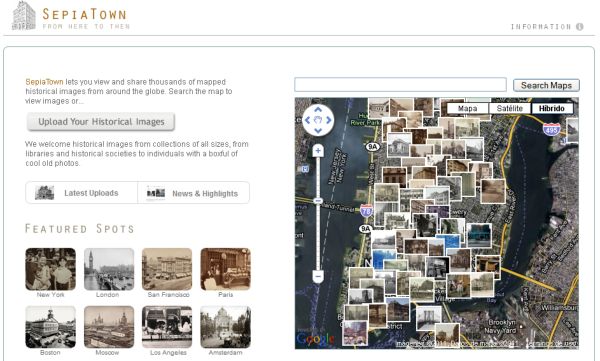Open the Boston featured spot thumbnail
Image resolution: width=600 pixels, height=361 pixels.
[51, 327]
